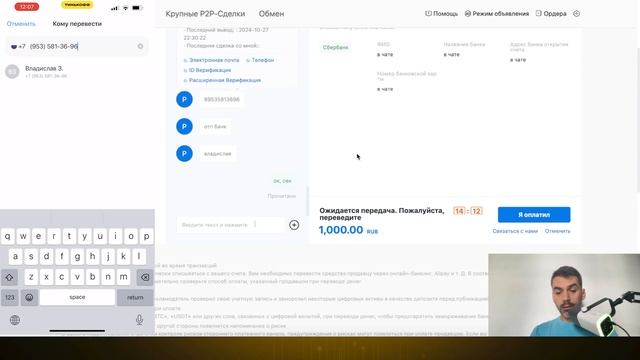The image size is (640, 360).
Task: Tap the return key on the keyboard
Action: [x=135, y=297]
